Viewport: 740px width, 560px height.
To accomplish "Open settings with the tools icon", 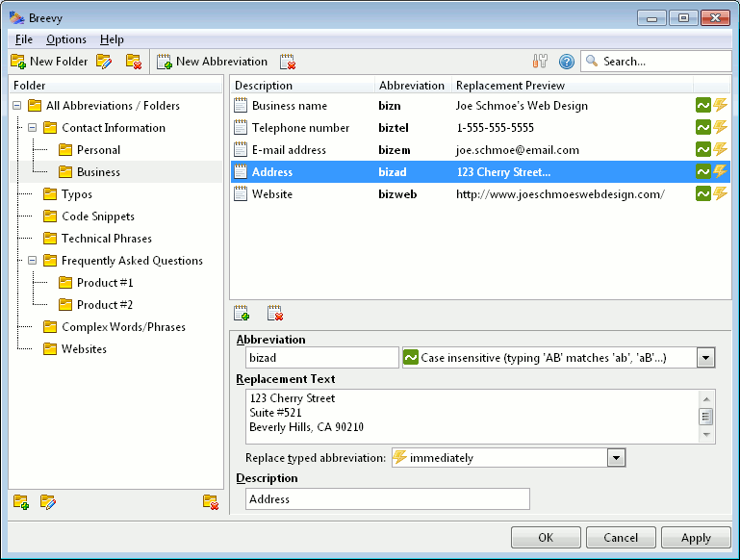I will 540,62.
